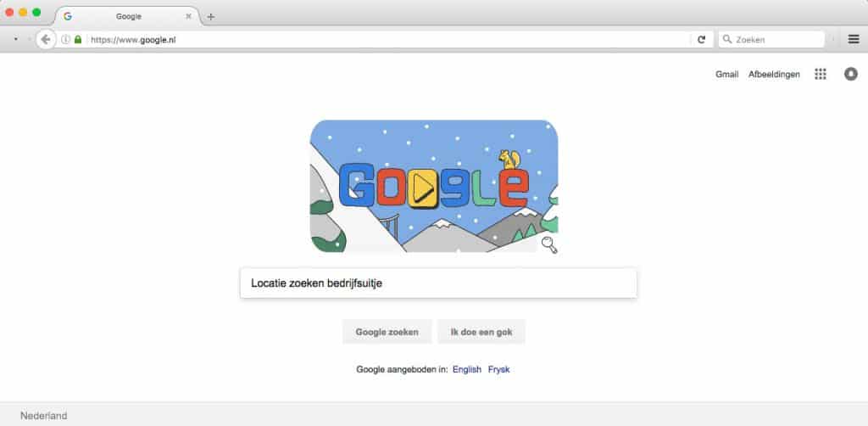This screenshot has width=868, height=426.
Task: Click the doodle magnifying glass icon
Action: click(549, 244)
